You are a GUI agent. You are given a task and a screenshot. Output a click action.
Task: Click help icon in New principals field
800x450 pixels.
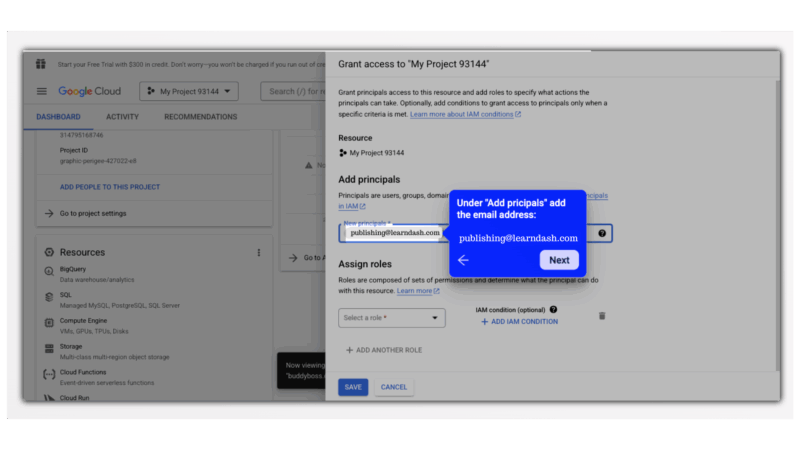click(602, 233)
